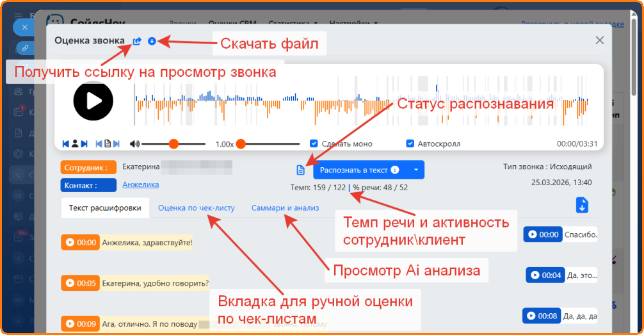This screenshot has height=335, width=644.
Task: Switch to "Оценка по чек-листу" tab
Action: tap(196, 208)
